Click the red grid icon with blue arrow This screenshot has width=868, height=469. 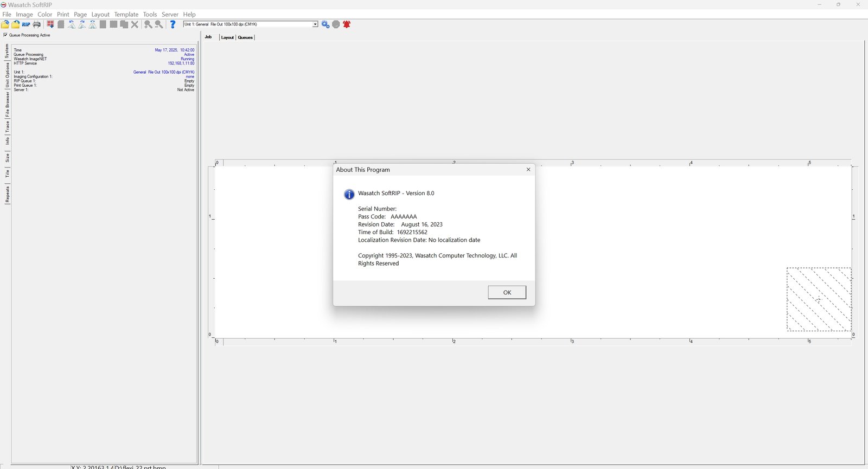click(x=50, y=24)
